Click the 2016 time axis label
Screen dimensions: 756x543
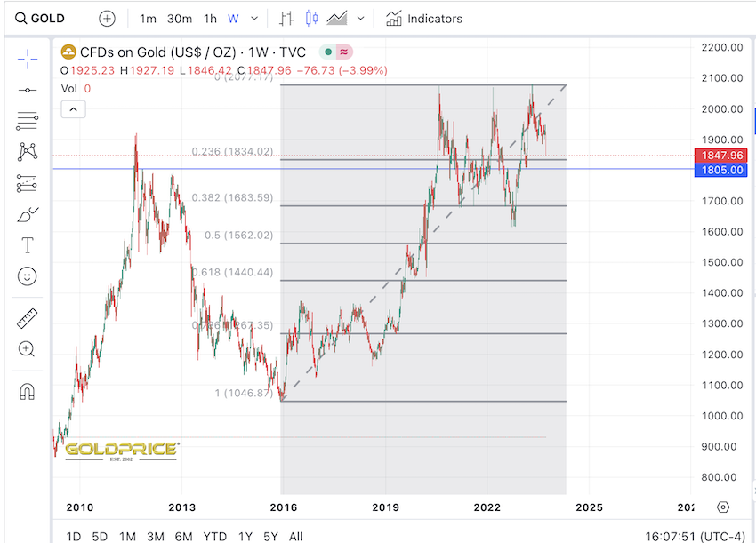[x=284, y=507]
